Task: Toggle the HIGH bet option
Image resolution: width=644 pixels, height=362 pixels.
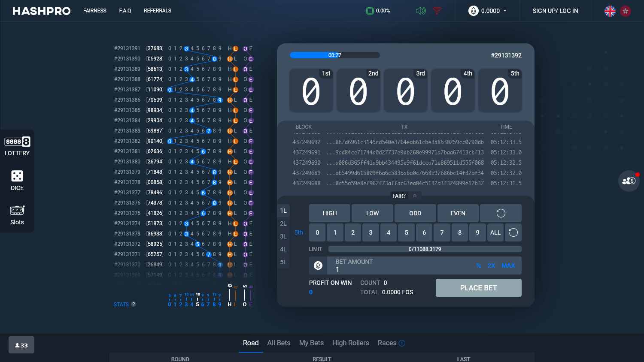Action: click(x=330, y=213)
